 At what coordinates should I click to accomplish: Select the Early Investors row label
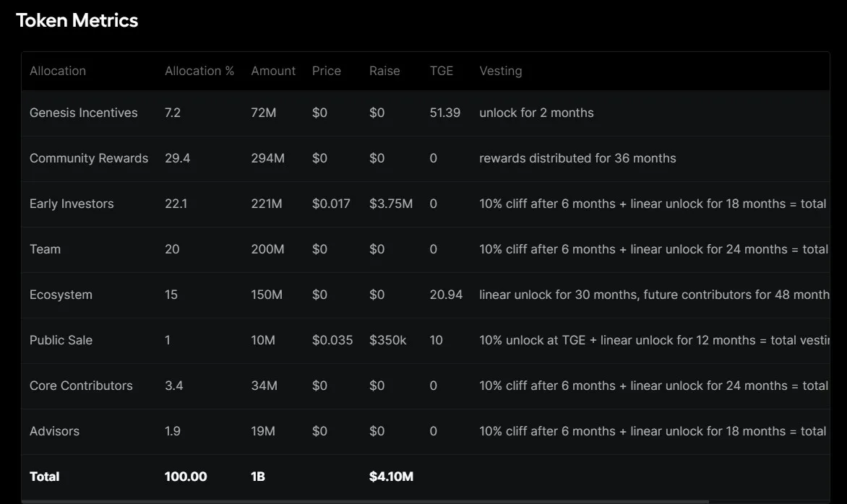coord(72,204)
